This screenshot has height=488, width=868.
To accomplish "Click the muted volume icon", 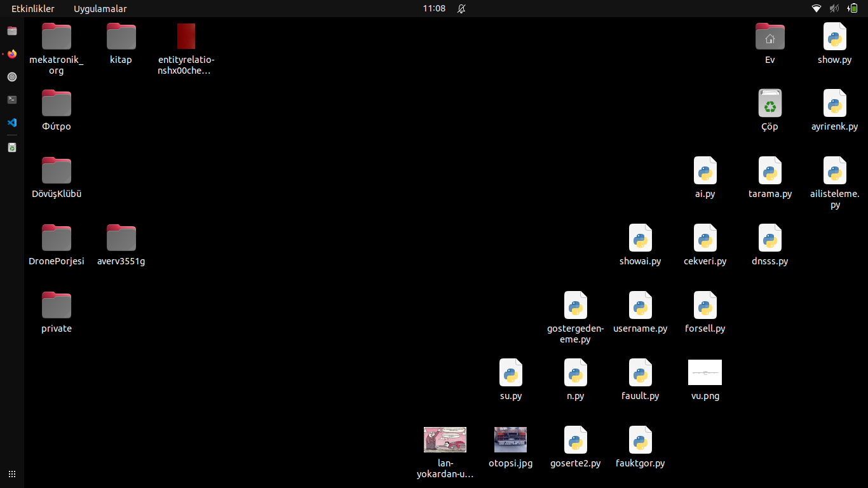I will coord(834,8).
